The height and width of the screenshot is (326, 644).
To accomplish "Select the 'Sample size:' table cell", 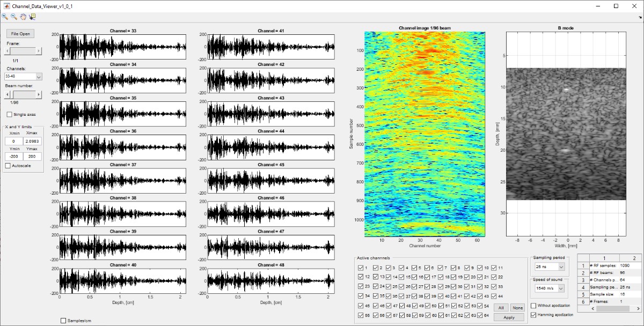I will click(x=603, y=294).
